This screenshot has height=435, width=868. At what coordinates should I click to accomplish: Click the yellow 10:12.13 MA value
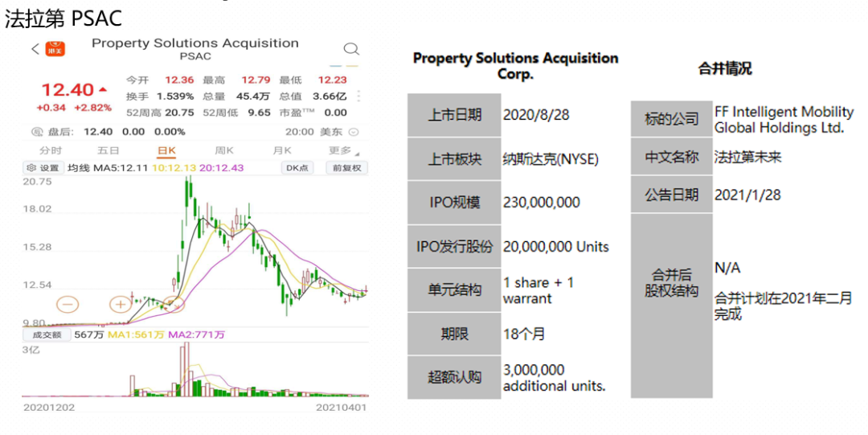tap(174, 168)
